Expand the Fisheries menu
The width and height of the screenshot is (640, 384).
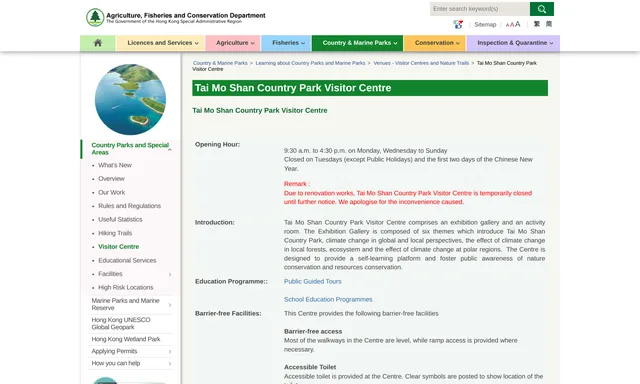pos(286,43)
